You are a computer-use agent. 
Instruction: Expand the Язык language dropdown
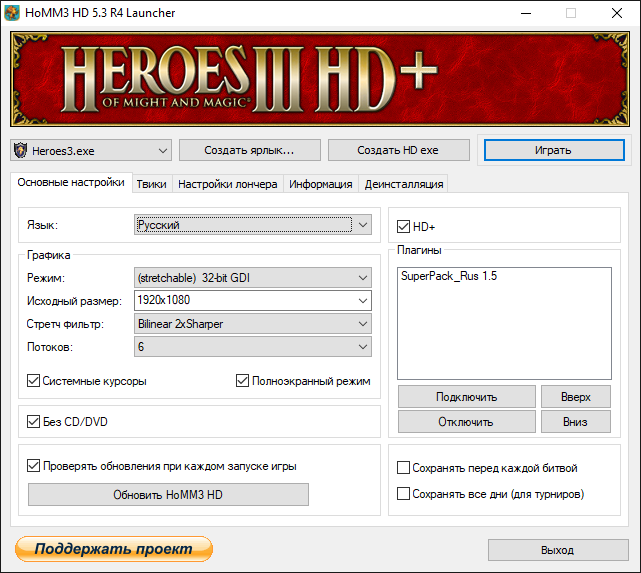pos(253,226)
